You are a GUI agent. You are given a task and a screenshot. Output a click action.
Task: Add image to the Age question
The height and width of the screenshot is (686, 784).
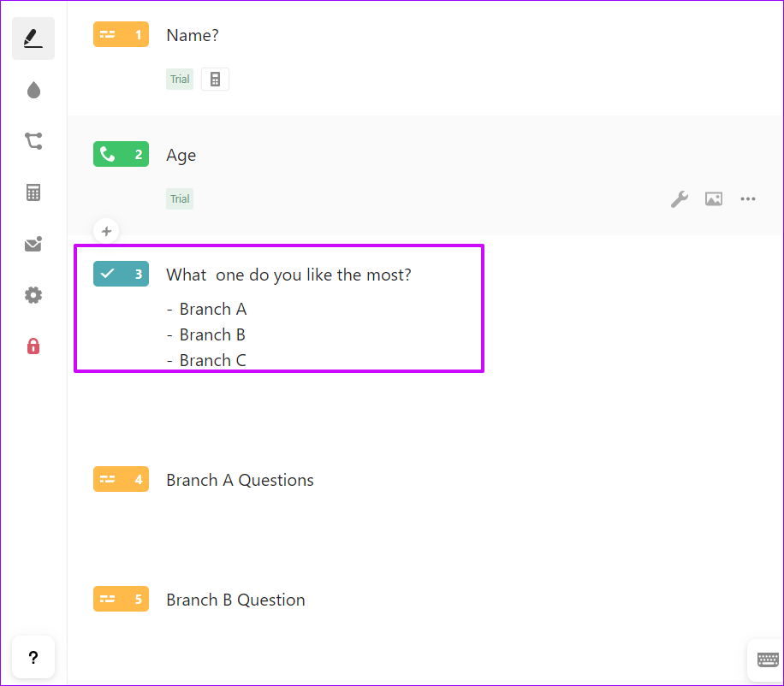[x=714, y=199]
